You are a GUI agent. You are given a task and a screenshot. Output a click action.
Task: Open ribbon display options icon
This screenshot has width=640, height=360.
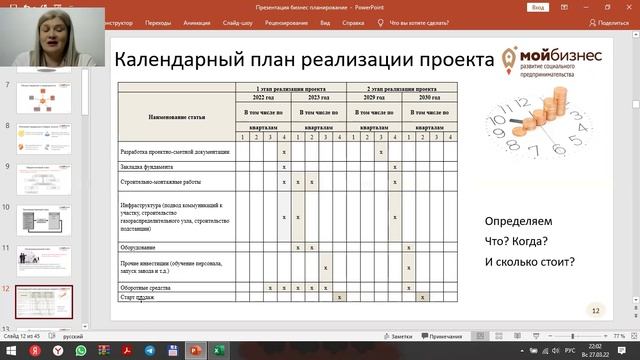pyautogui.click(x=564, y=7)
